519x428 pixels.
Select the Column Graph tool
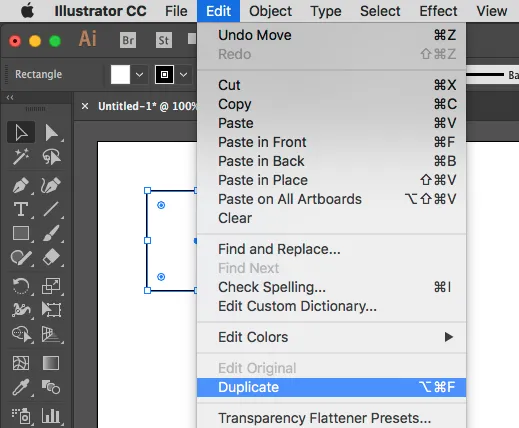coord(51,416)
